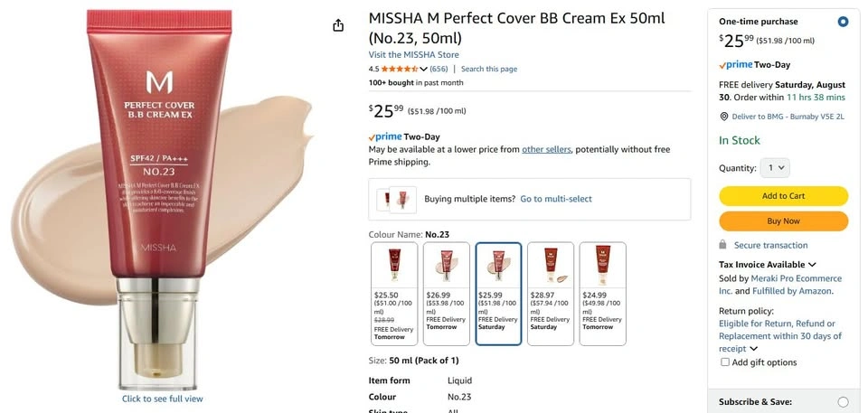This screenshot has width=868, height=413.
Task: Open the other sellers link
Action: click(x=546, y=149)
